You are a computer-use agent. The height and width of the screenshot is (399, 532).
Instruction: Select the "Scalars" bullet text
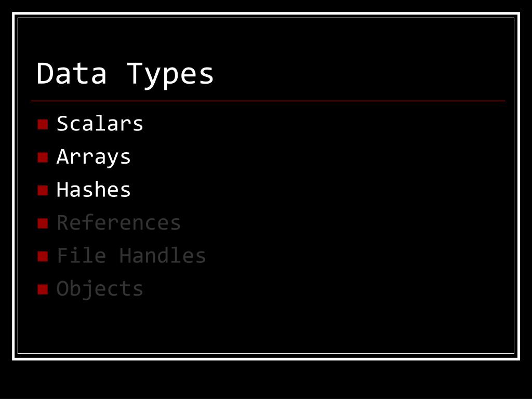pyautogui.click(x=100, y=124)
